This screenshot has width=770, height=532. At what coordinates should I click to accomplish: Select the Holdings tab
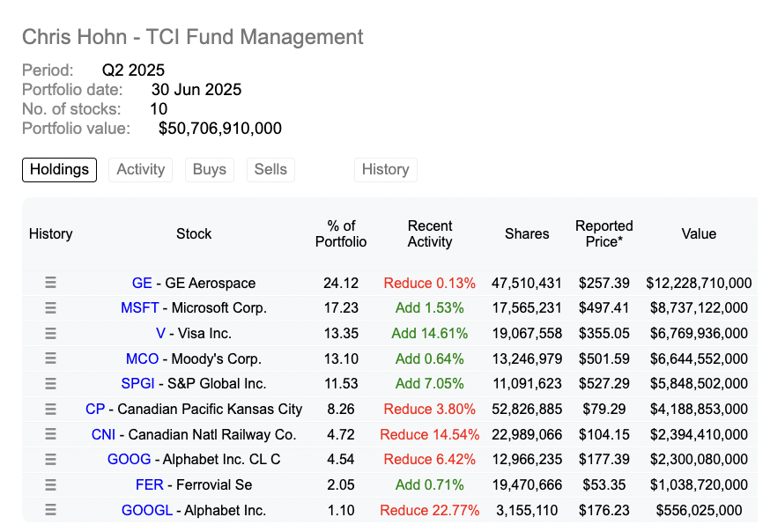[x=59, y=170]
